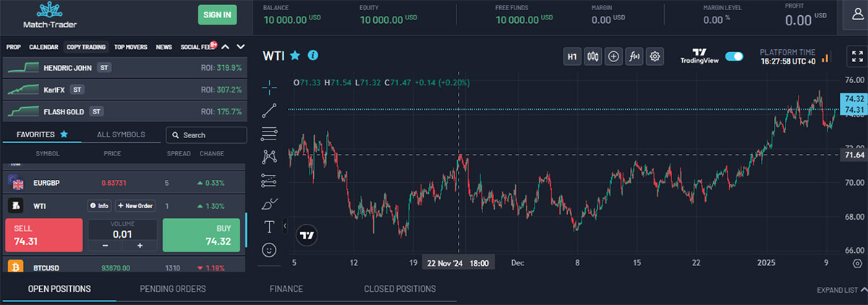The height and width of the screenshot is (305, 868).
Task: Open the Fibonacci retracement tools
Action: 270,134
